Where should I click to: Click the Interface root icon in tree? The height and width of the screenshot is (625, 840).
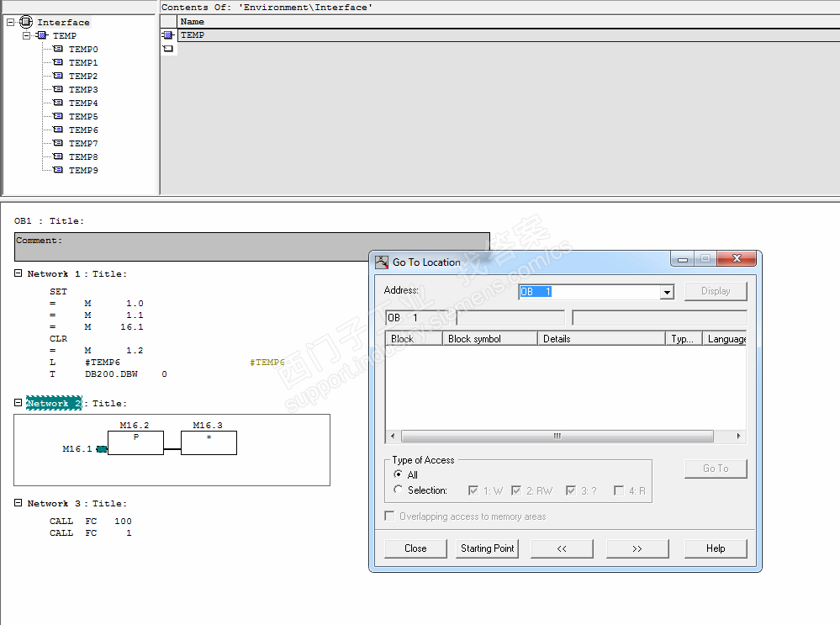click(26, 22)
